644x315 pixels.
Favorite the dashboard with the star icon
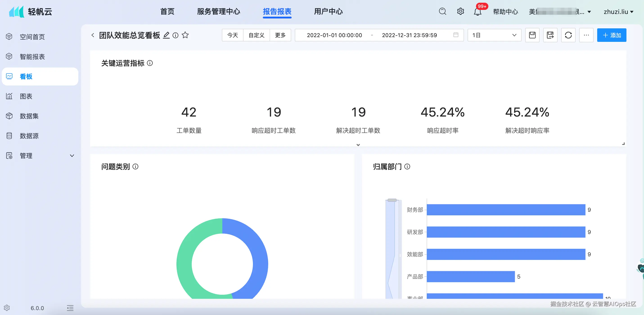(185, 35)
